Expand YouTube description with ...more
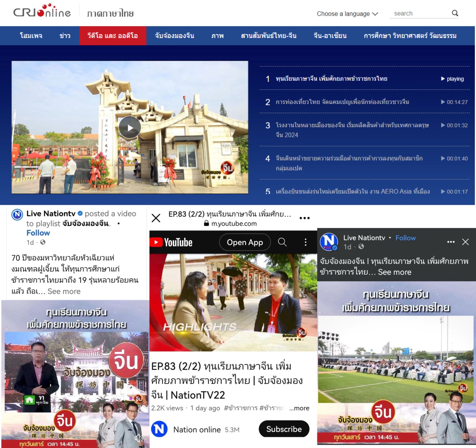Image resolution: width=476 pixels, height=448 pixels. pyautogui.click(x=299, y=408)
